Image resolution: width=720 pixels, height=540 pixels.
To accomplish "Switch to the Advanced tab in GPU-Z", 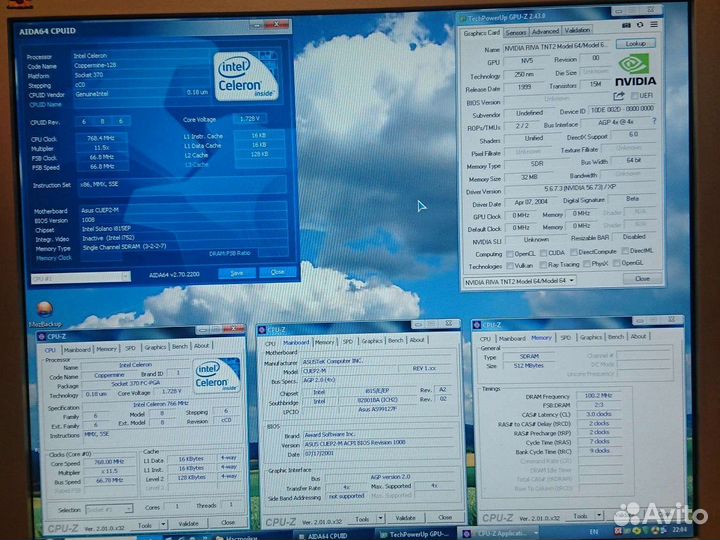I will (x=545, y=31).
